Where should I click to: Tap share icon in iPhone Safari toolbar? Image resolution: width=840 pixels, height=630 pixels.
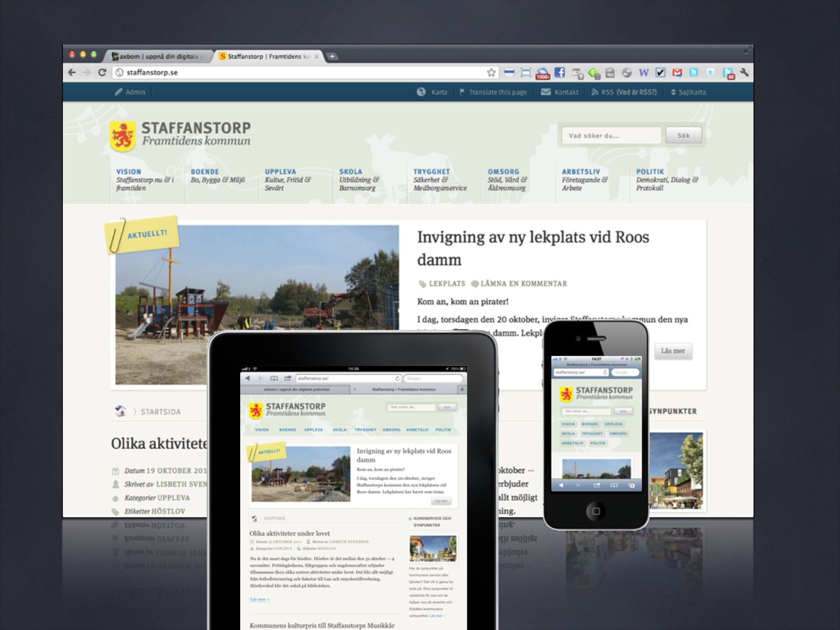point(597,485)
